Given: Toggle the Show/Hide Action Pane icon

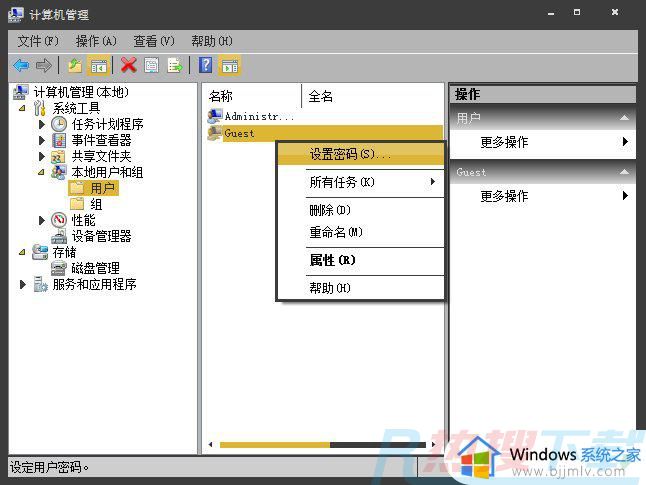Looking at the screenshot, I should (230, 66).
